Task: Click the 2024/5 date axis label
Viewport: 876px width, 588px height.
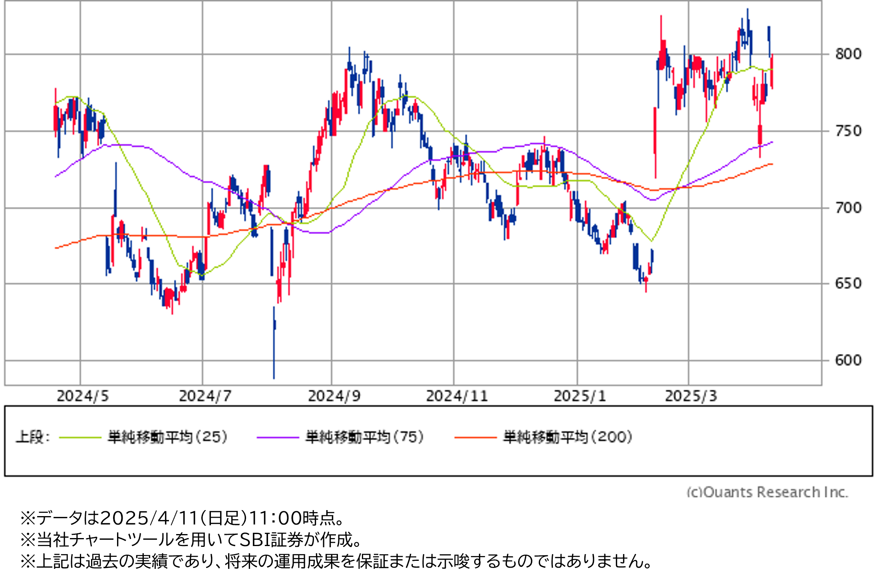Action: tap(83, 396)
